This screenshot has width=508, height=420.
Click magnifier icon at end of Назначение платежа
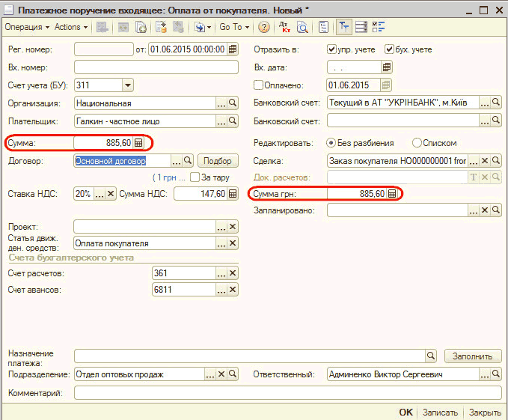coord(430,356)
